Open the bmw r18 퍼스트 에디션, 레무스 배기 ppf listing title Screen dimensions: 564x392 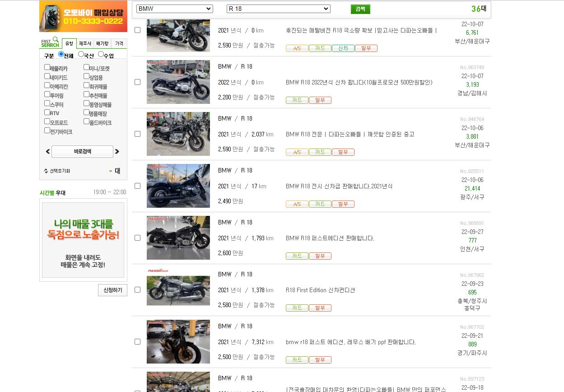pyautogui.click(x=351, y=342)
